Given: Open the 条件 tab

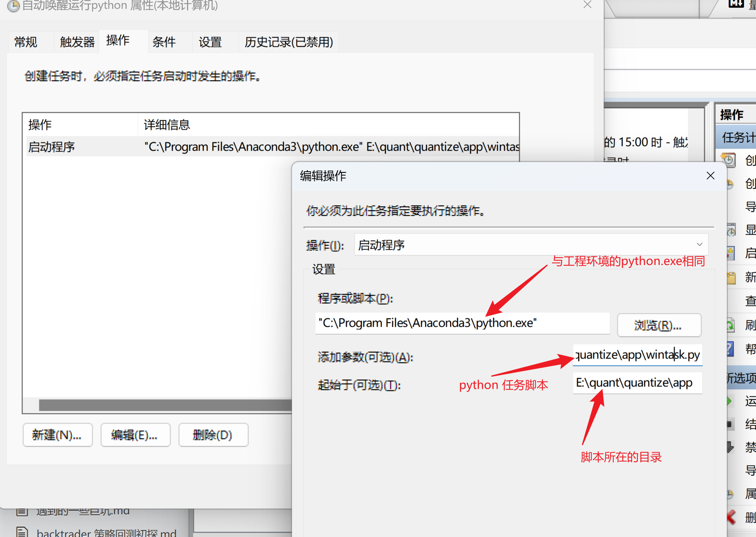Looking at the screenshot, I should tap(164, 42).
